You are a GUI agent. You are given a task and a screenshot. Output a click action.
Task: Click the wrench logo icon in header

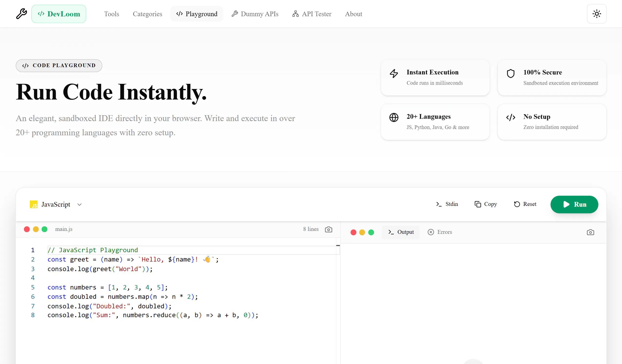tap(22, 13)
